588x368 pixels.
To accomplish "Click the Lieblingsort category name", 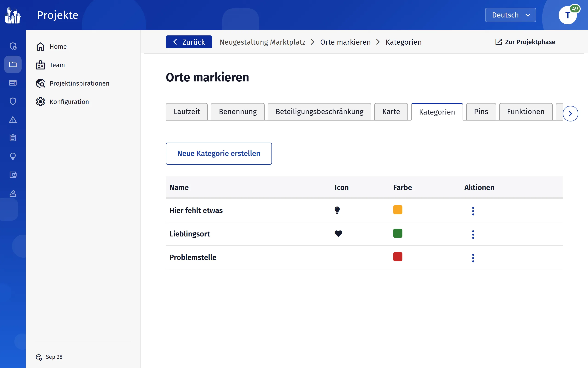I will click(189, 234).
